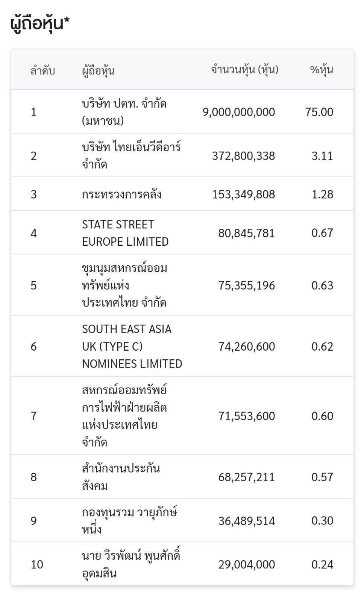Select สหกรณ์ออมทรัพย์การไฟฟ้าฝ่ายผลิต shareholder
The width and height of the screenshot is (364, 602).
point(124,416)
